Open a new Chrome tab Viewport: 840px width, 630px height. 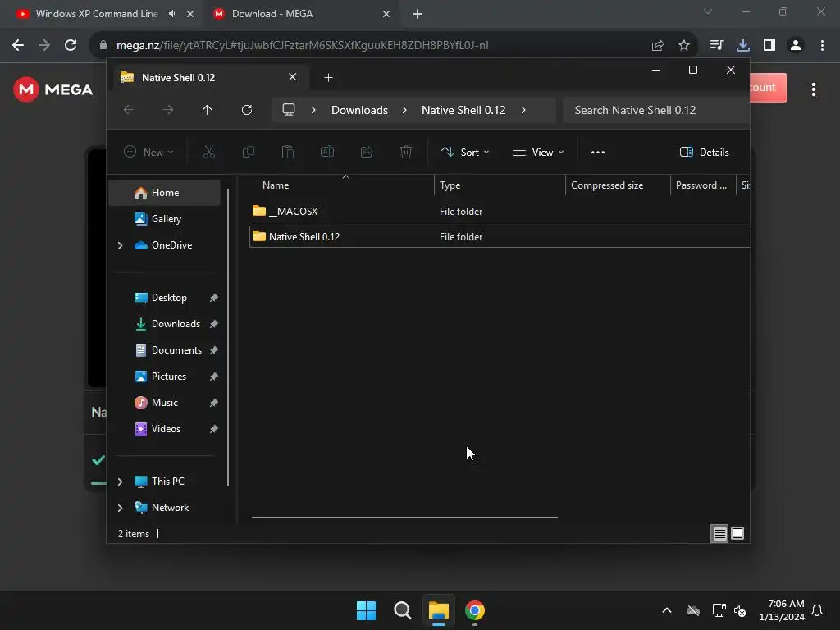click(x=418, y=14)
